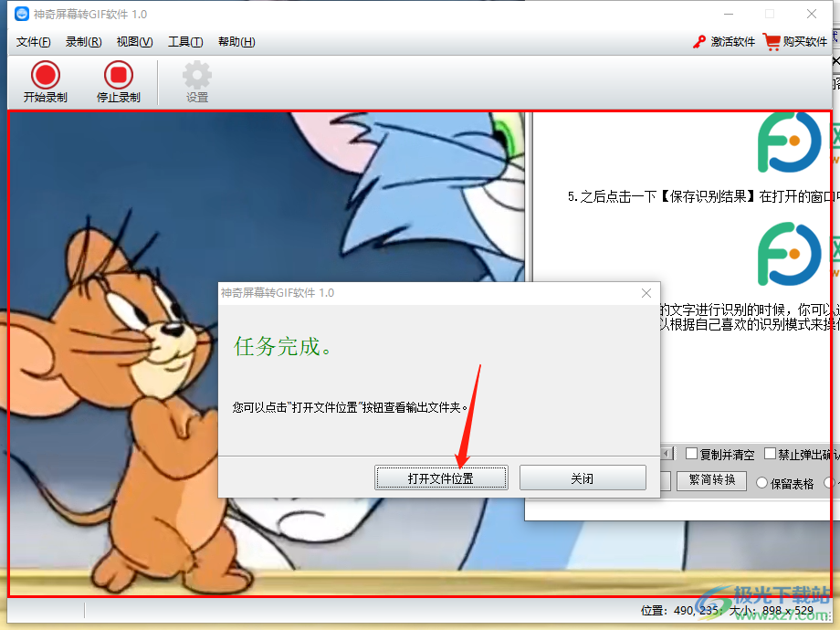Click 繁简转换 in the background window
The height and width of the screenshot is (630, 840).
pyautogui.click(x=711, y=480)
